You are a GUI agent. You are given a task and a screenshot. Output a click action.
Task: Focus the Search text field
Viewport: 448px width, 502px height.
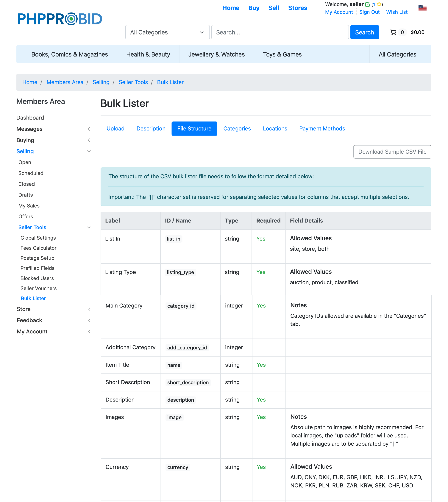(x=280, y=32)
